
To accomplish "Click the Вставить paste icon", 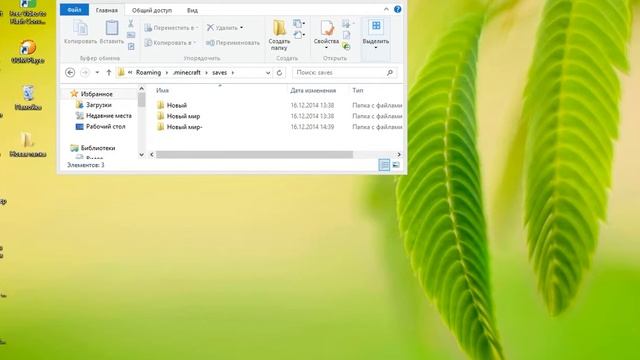I will pos(111,28).
